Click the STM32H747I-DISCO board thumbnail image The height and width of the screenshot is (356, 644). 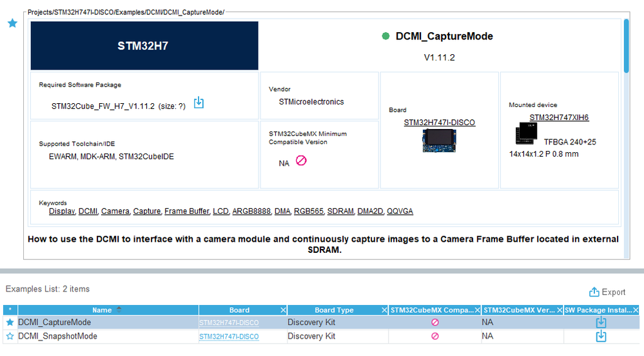(440, 140)
